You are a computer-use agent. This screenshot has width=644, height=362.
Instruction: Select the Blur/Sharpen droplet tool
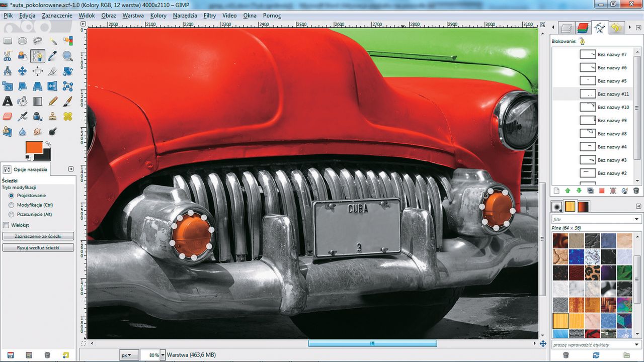pyautogui.click(x=23, y=132)
